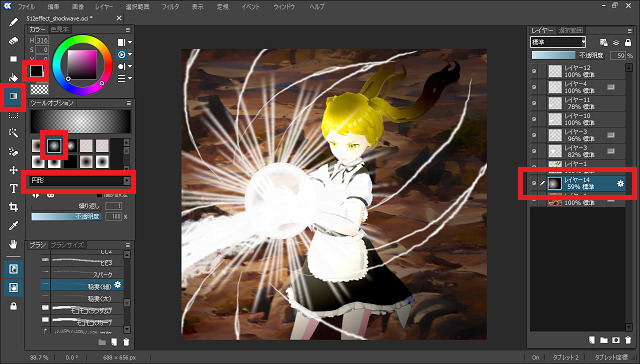
Task: Open the 円形 gradient shape dropdown
Action: pyautogui.click(x=81, y=181)
